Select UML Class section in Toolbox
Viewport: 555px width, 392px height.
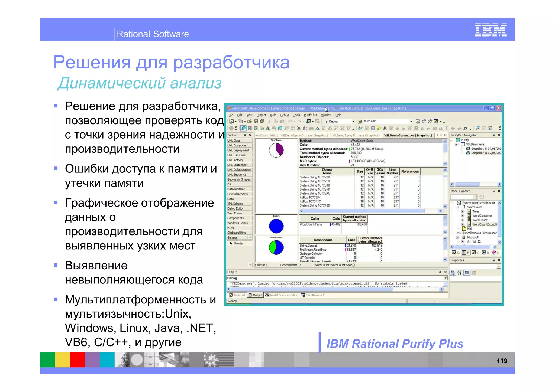click(240, 141)
